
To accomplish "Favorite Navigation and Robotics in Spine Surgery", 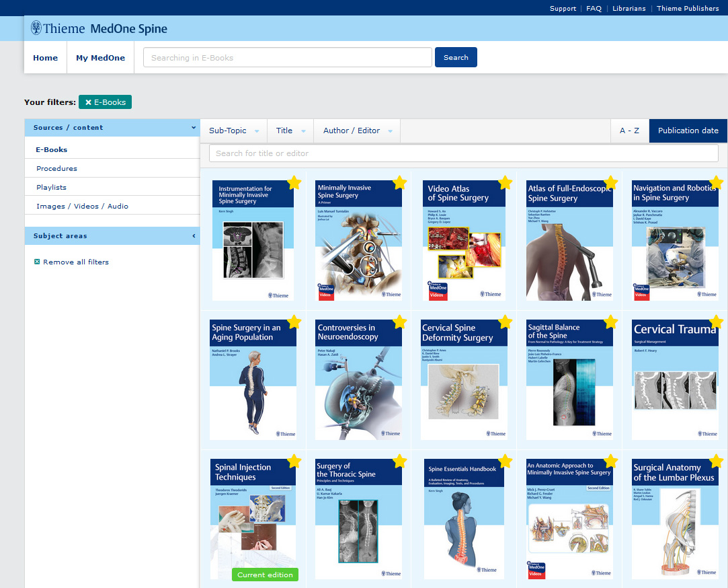I will coord(717,183).
